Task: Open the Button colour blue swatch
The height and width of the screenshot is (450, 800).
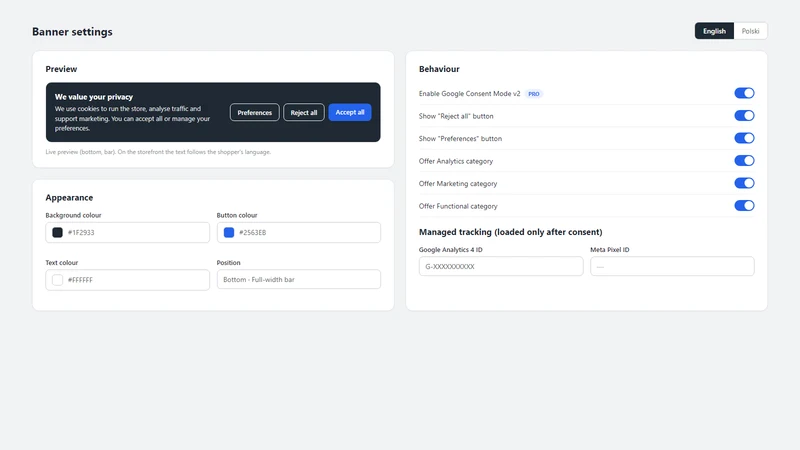Action: click(229, 233)
